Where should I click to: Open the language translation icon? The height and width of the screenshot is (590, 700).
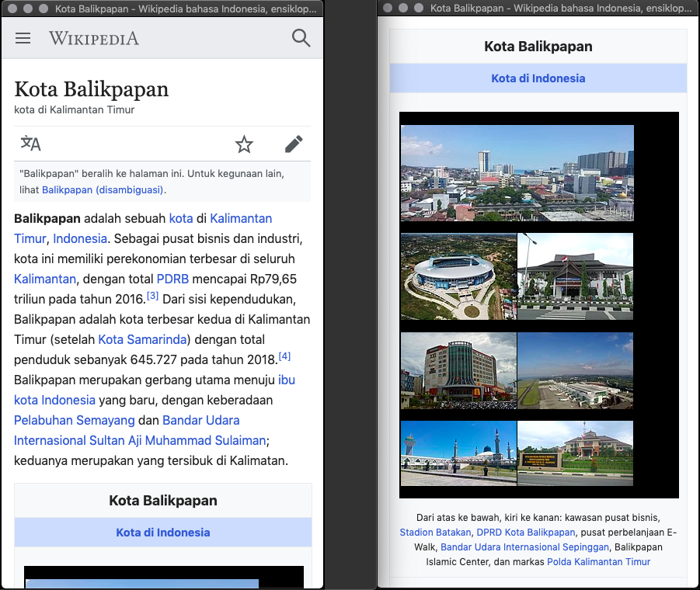pyautogui.click(x=31, y=144)
